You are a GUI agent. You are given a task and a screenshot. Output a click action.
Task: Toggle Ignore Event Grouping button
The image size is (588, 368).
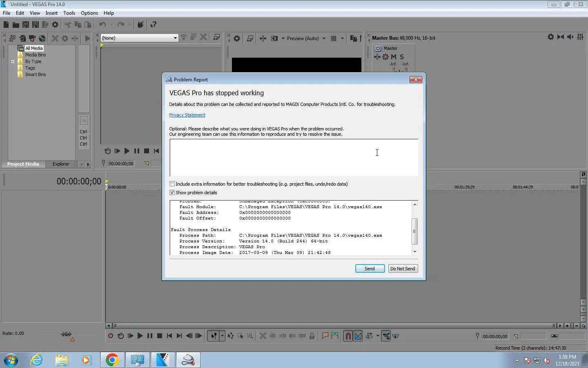[x=396, y=336]
